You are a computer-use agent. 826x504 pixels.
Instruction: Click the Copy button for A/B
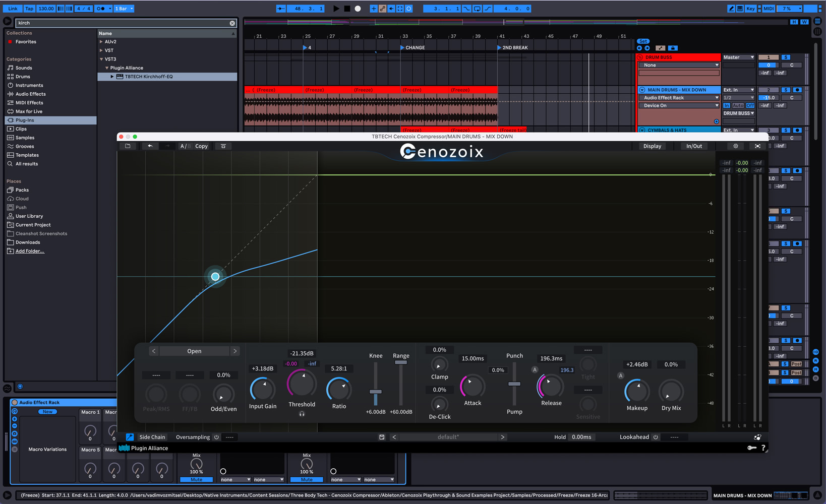point(201,146)
